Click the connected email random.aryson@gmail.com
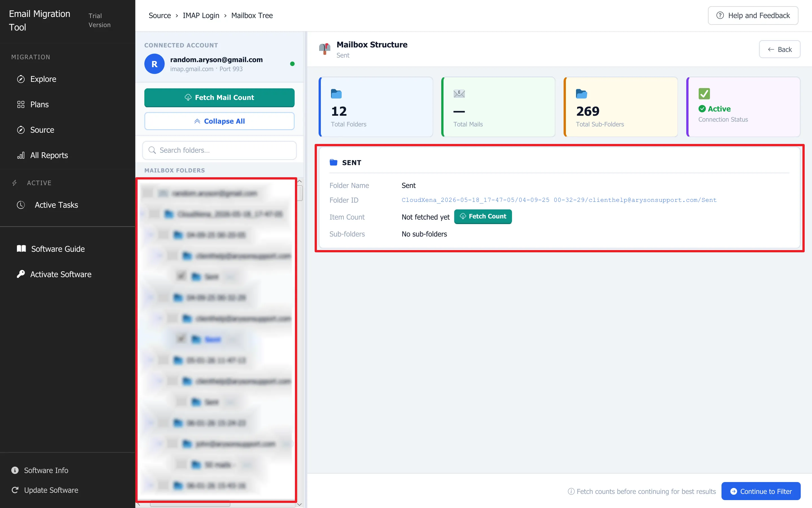The width and height of the screenshot is (812, 508). (x=217, y=60)
